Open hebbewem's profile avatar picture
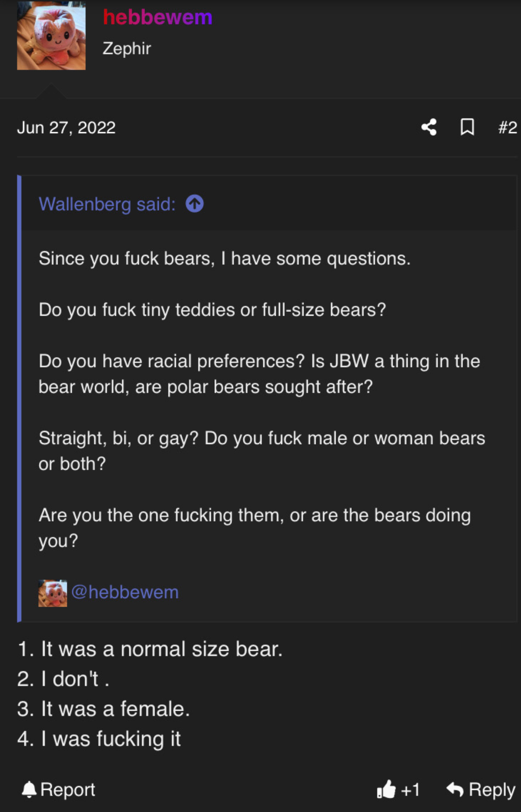 pos(51,37)
